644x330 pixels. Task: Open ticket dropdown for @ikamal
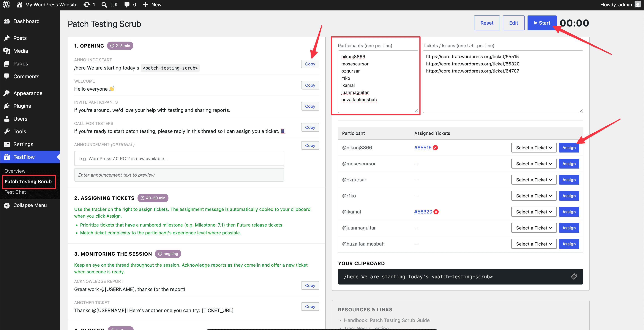[534, 212]
